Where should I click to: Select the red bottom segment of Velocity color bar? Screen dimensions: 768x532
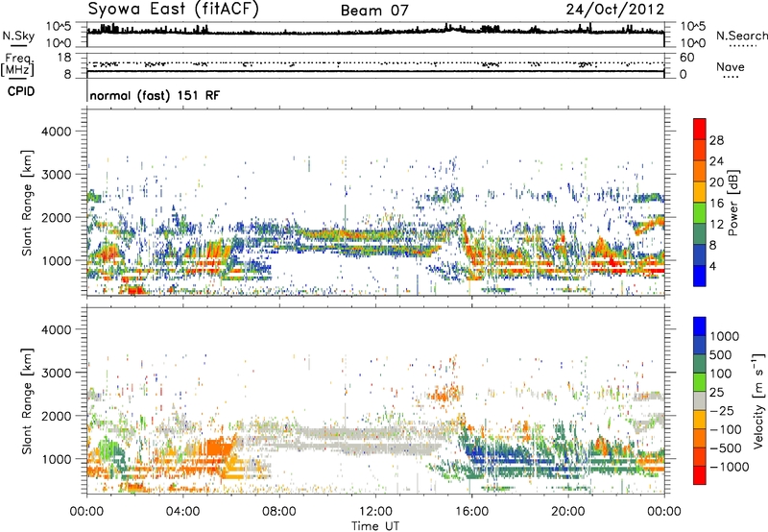tap(700, 475)
